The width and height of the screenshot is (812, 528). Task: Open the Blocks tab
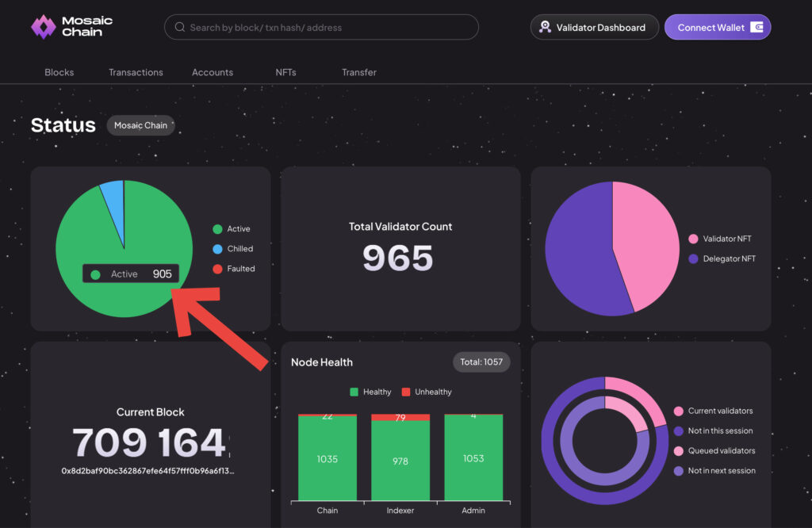click(x=59, y=72)
